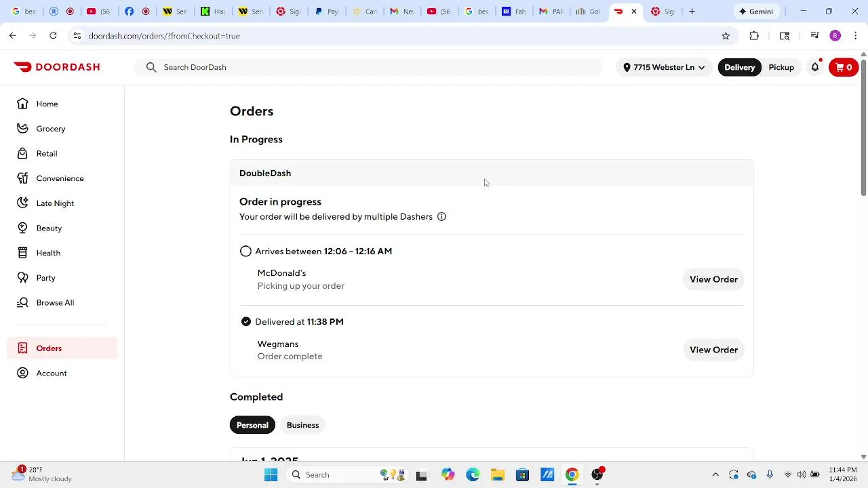Go back to the previous page

pos(13,36)
